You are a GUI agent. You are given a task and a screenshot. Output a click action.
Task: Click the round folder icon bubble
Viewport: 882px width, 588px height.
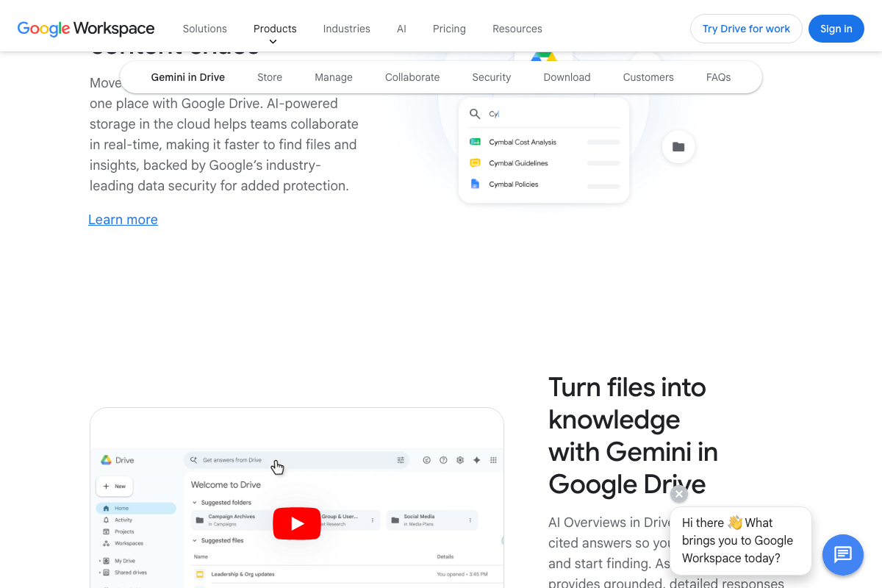point(678,147)
